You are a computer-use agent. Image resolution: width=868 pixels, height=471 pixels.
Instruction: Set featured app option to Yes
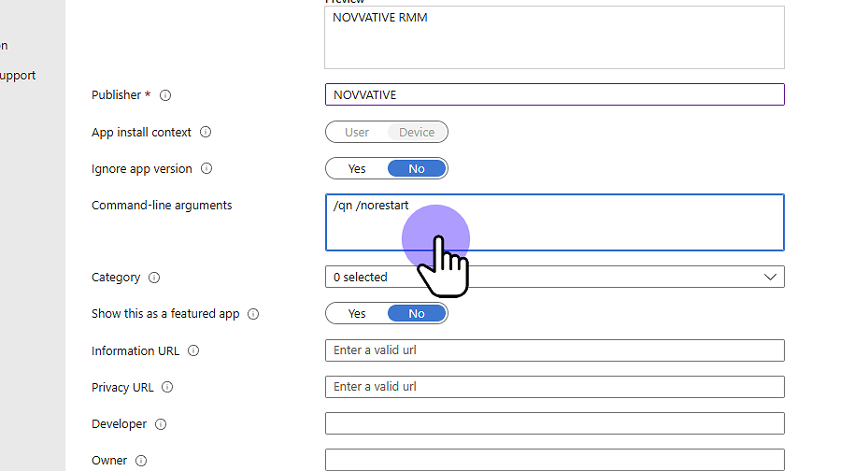click(357, 314)
